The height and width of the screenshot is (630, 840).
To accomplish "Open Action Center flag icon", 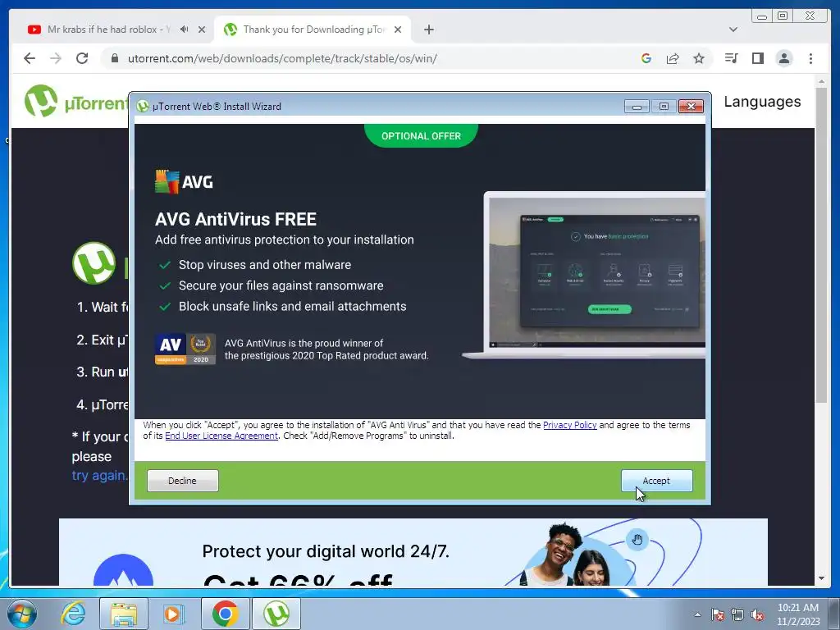I will point(718,614).
